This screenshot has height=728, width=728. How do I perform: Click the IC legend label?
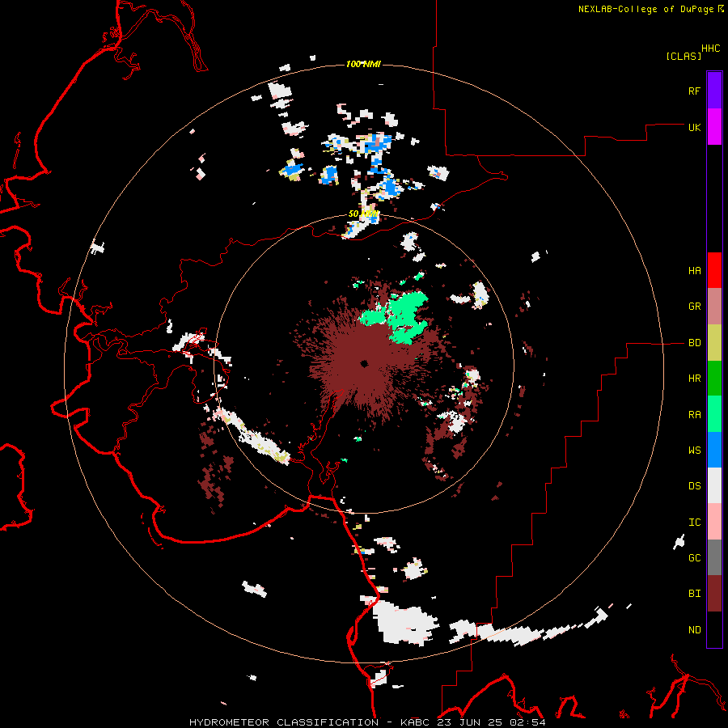point(694,523)
